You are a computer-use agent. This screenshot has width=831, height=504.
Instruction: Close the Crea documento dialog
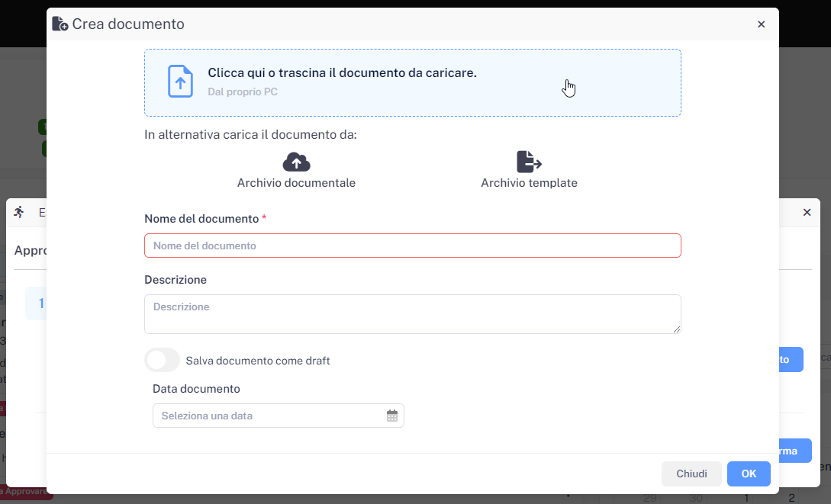coord(761,24)
